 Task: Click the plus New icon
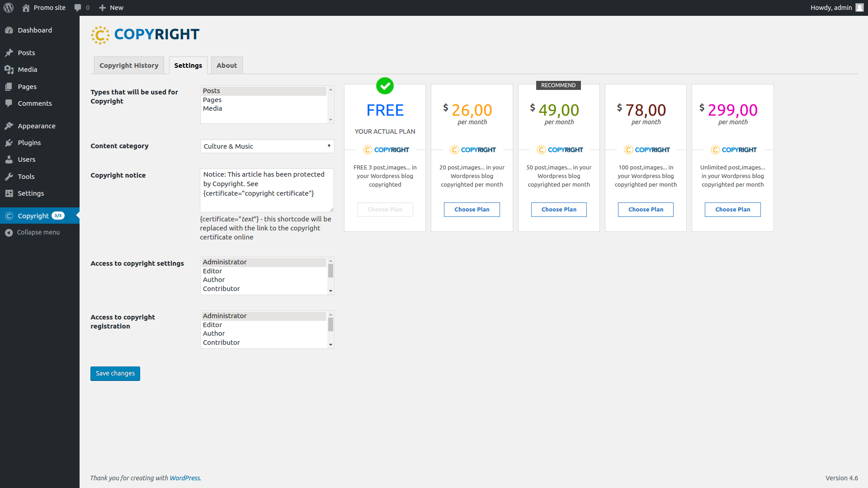[x=103, y=8]
